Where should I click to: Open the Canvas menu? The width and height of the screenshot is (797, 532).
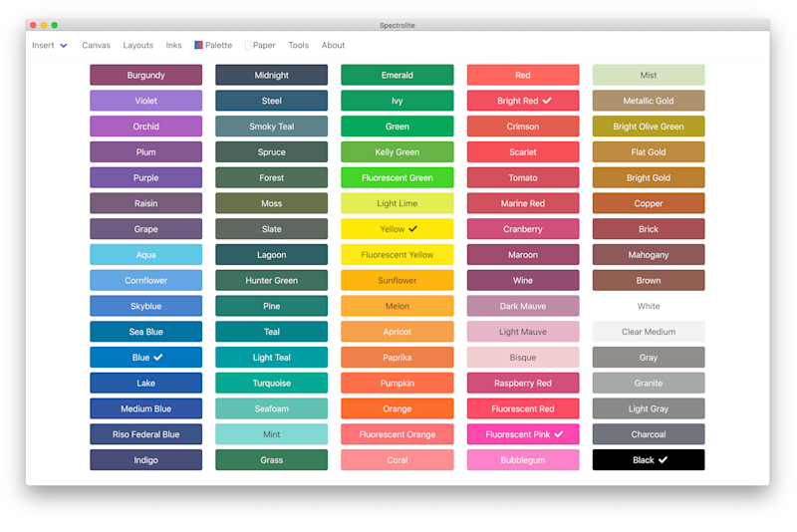(x=96, y=45)
